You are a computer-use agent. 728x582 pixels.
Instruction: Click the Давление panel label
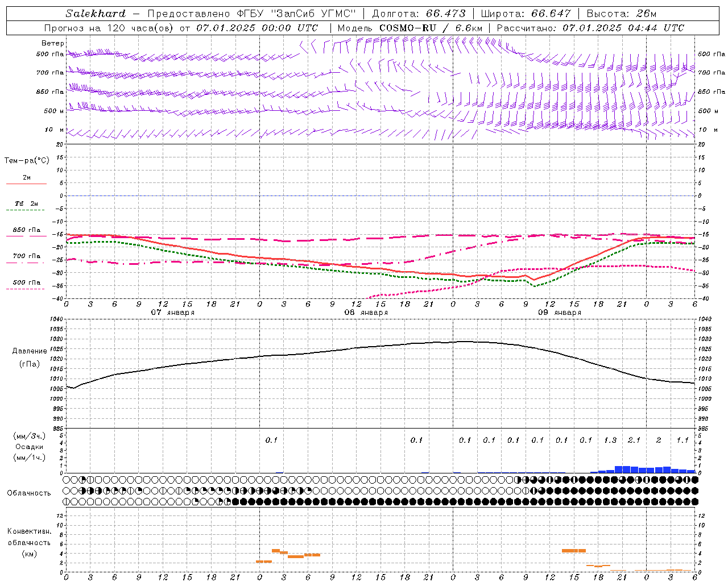tap(30, 351)
